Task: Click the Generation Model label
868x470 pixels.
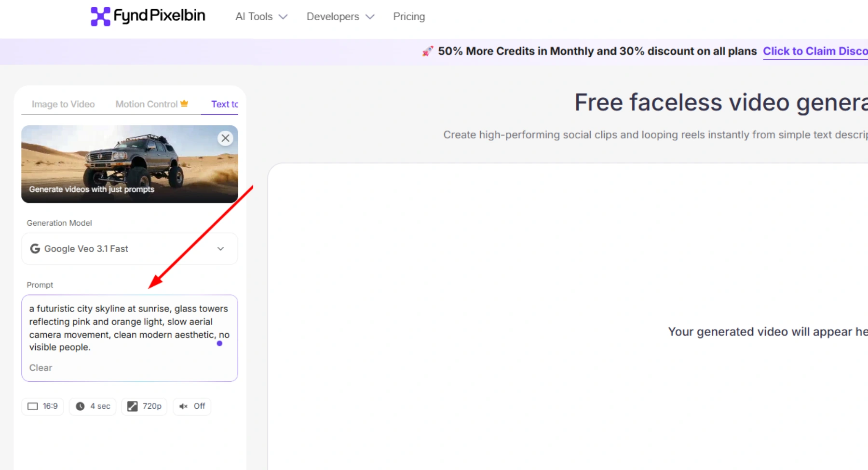Action: [x=59, y=223]
